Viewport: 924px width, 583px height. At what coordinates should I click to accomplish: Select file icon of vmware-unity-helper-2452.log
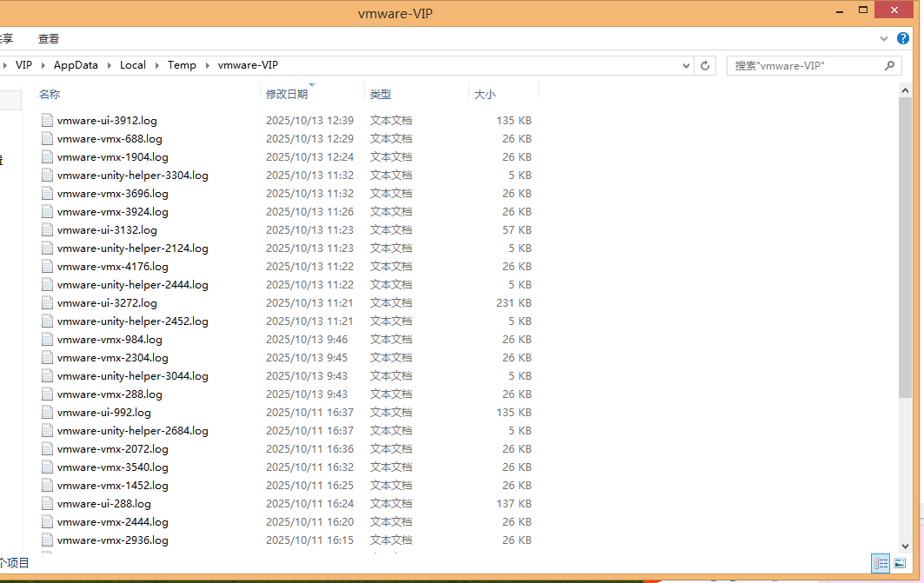[47, 321]
